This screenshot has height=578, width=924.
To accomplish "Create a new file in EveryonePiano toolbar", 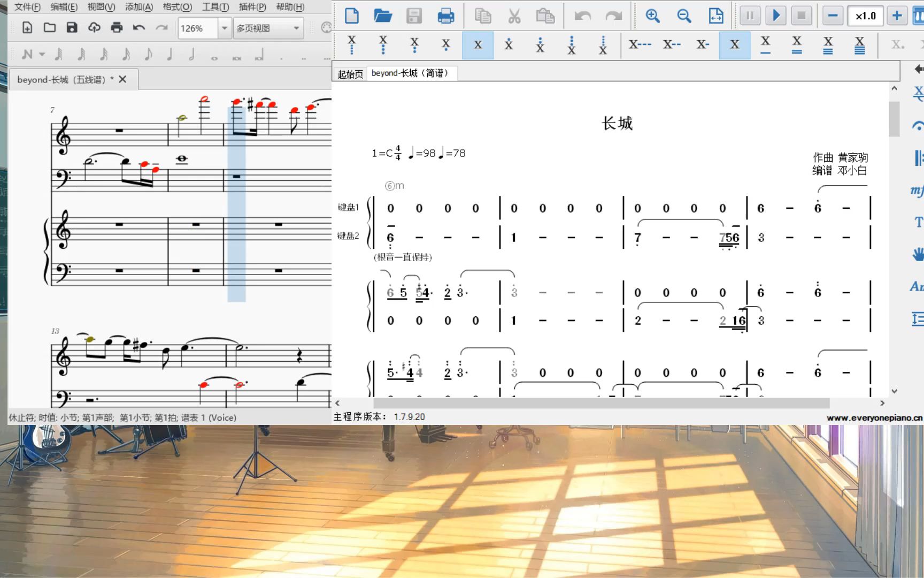I will click(352, 16).
